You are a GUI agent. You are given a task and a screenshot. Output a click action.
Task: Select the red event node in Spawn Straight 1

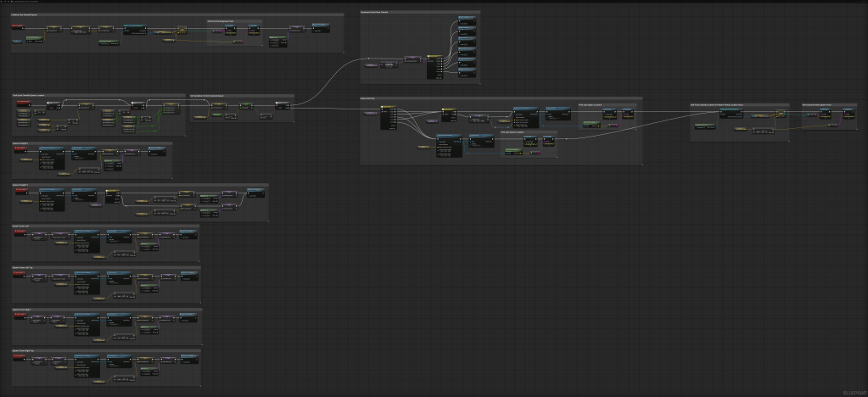click(x=19, y=150)
